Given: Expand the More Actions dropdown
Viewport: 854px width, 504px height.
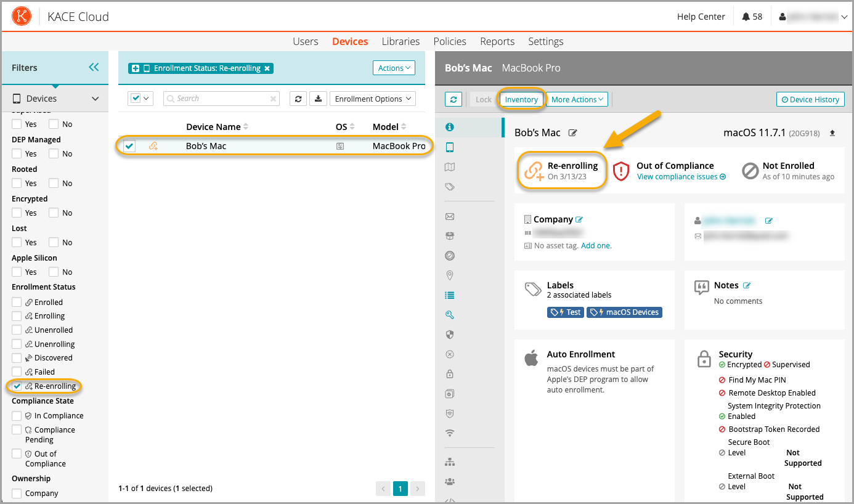Looking at the screenshot, I should pyautogui.click(x=577, y=99).
